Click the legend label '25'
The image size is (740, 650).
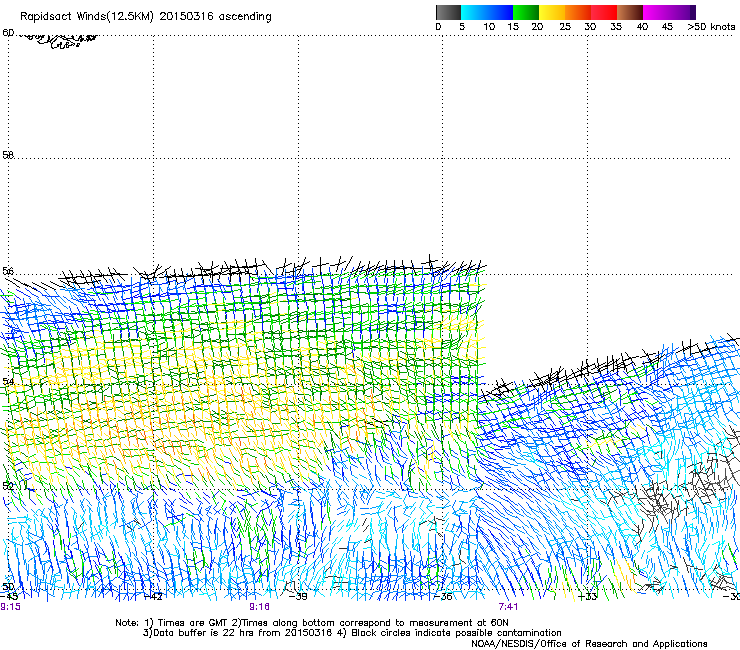point(565,27)
